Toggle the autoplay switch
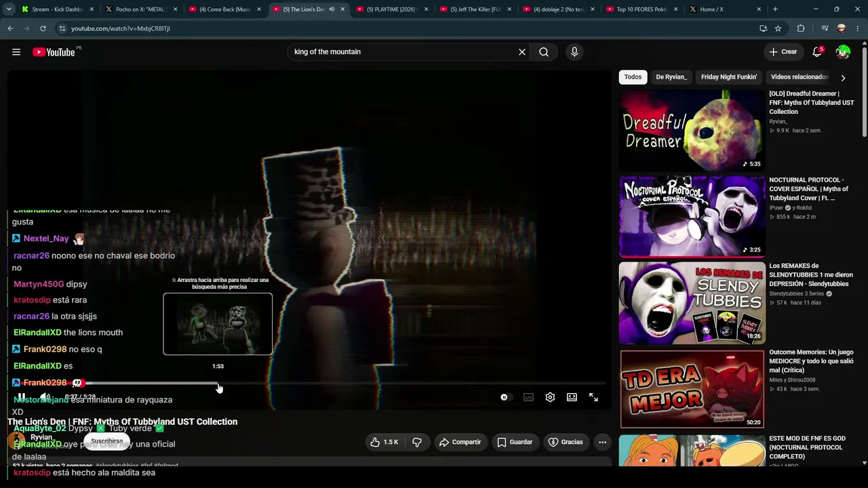Image resolution: width=868 pixels, height=488 pixels. (505, 397)
